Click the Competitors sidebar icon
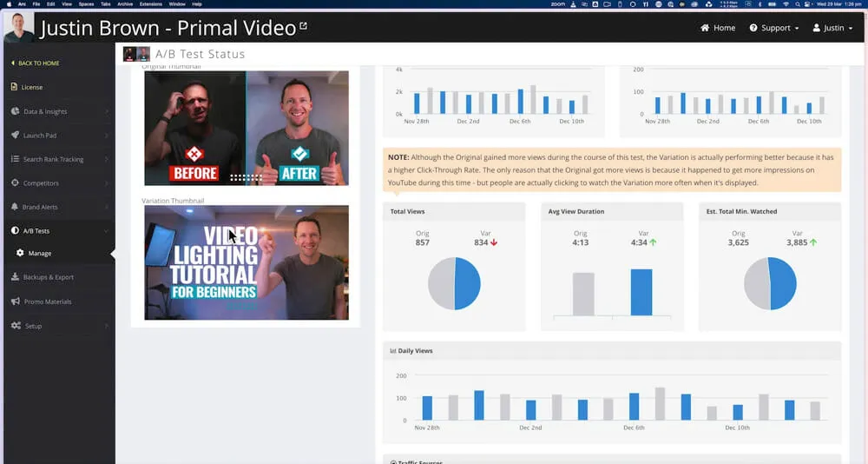This screenshot has height=464, width=868. 15,183
